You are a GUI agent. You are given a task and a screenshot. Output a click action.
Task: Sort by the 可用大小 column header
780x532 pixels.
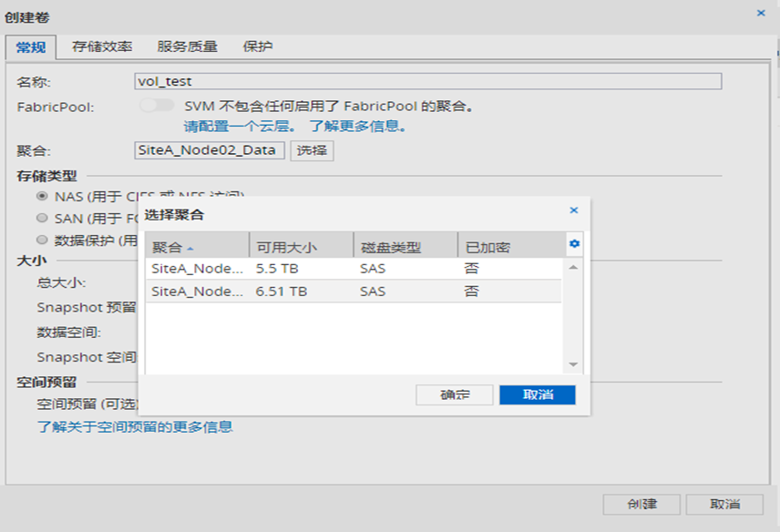[301, 247]
